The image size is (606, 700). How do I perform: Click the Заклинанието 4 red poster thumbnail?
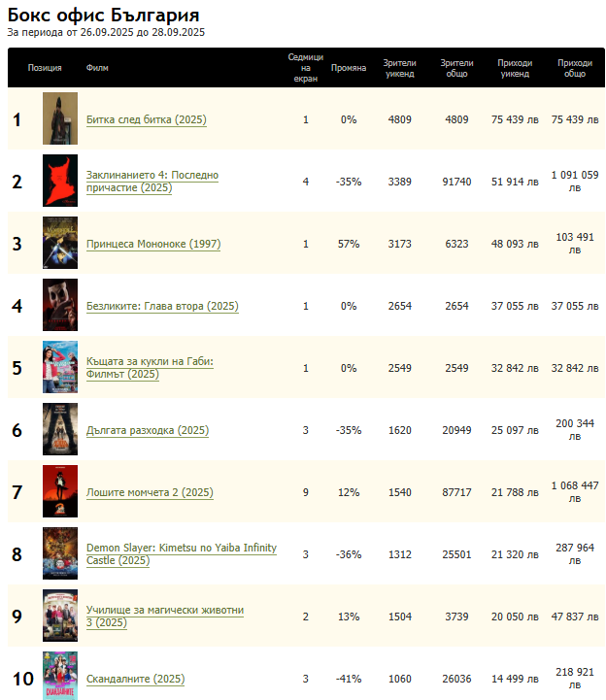point(60,182)
